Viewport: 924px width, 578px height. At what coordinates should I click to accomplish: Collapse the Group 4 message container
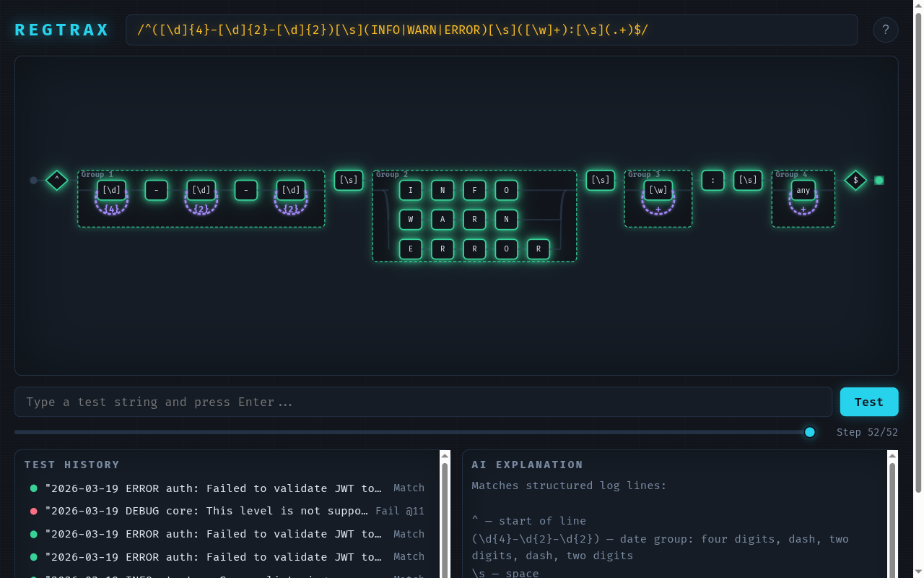point(790,174)
